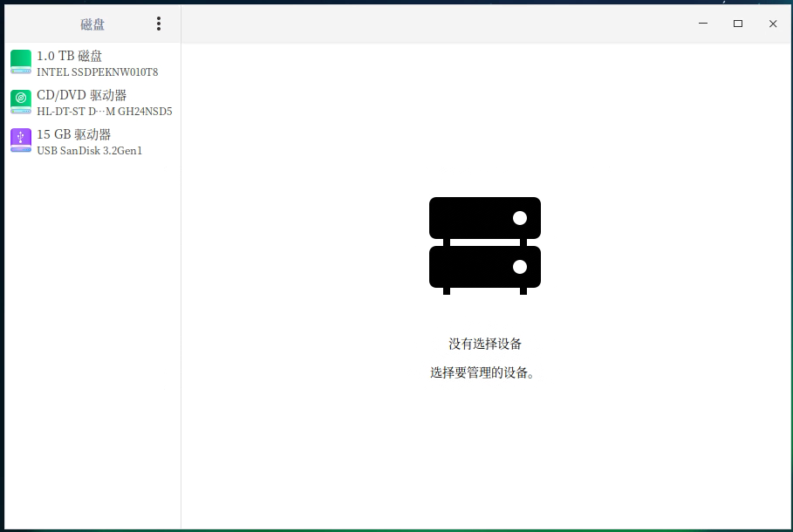Open the three-dot application menu

[158, 24]
